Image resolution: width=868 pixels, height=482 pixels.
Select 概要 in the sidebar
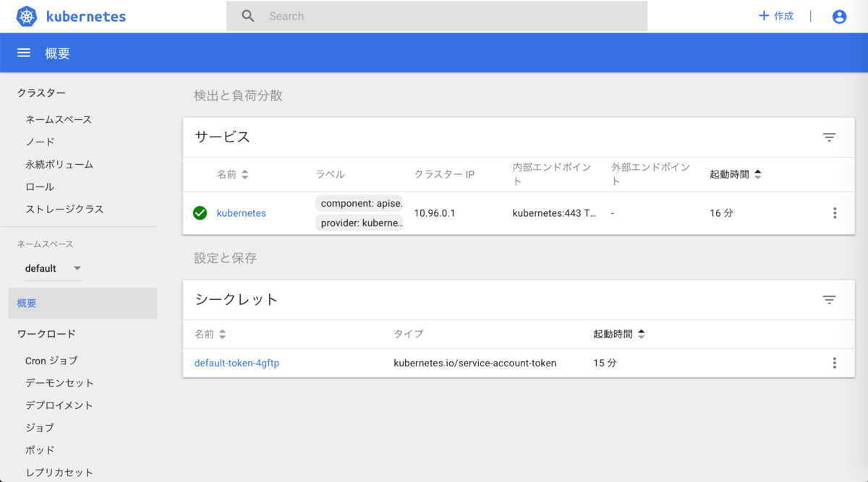click(82, 304)
